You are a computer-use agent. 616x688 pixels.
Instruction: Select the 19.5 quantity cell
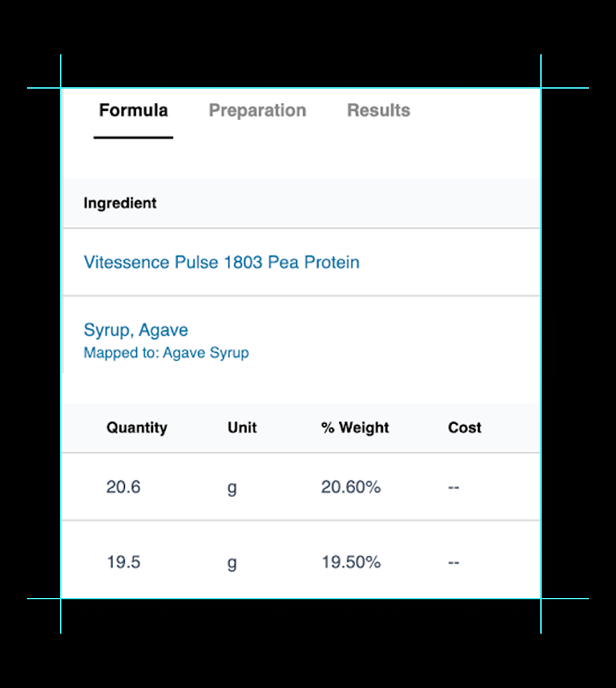123,563
